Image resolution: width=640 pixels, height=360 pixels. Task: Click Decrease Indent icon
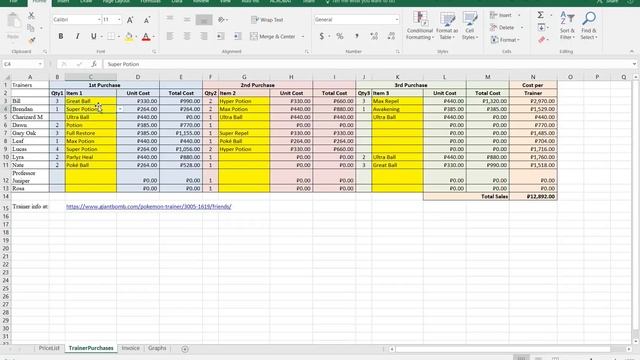(221, 36)
